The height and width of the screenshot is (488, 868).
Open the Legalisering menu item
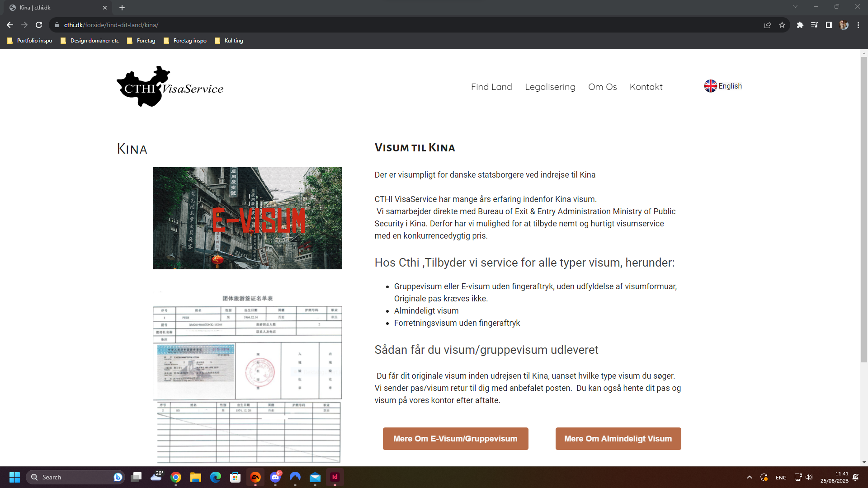point(550,87)
